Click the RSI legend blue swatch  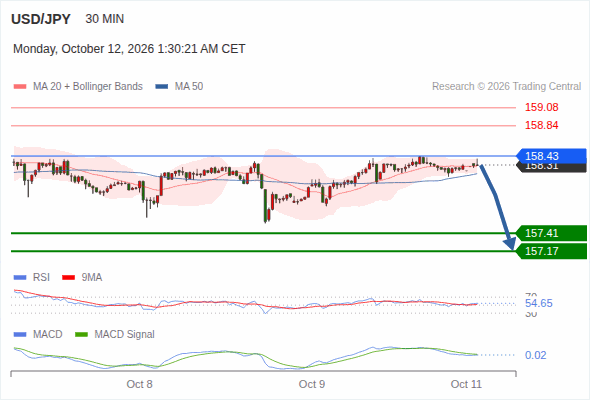(20, 278)
